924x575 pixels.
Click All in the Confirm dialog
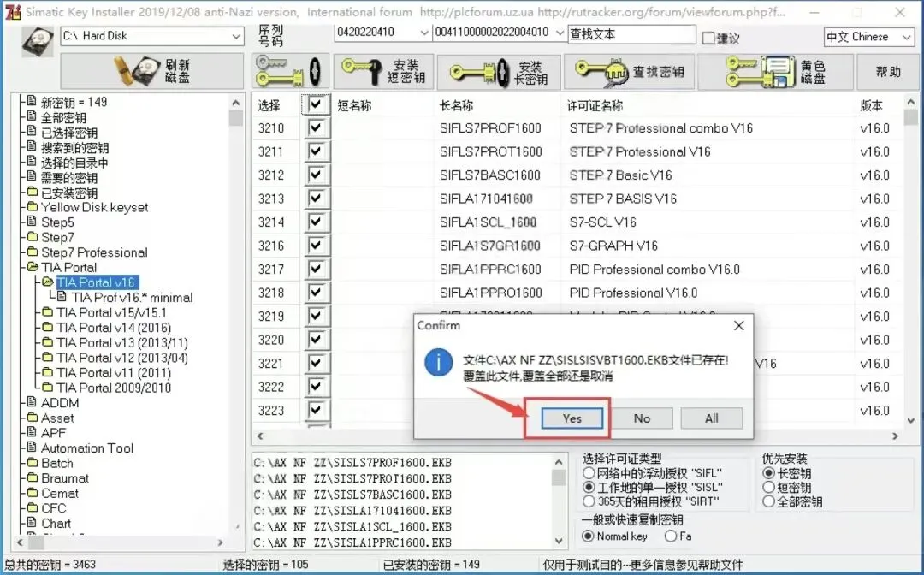pos(711,418)
